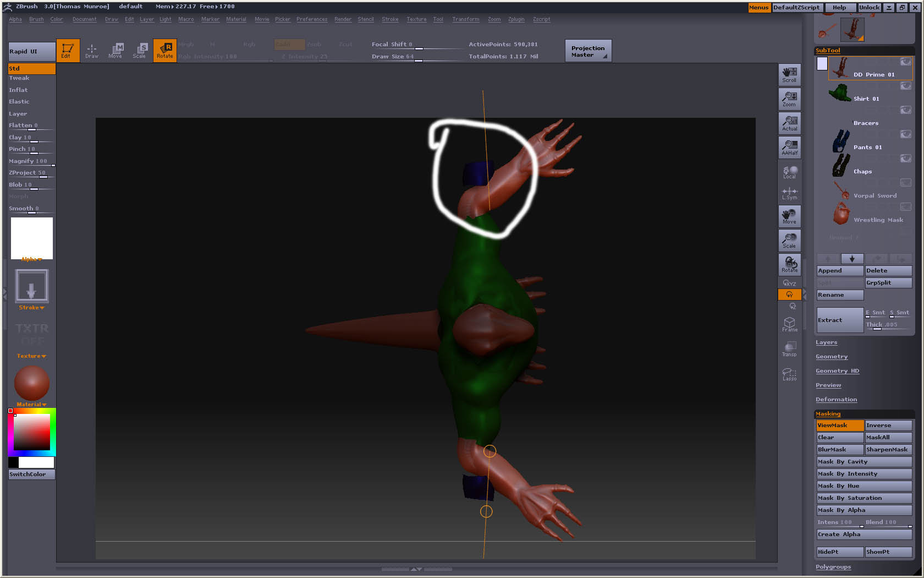Screen dimensions: 924x578
Task: Click the active tool thumbnail at top right
Action: coord(852,29)
